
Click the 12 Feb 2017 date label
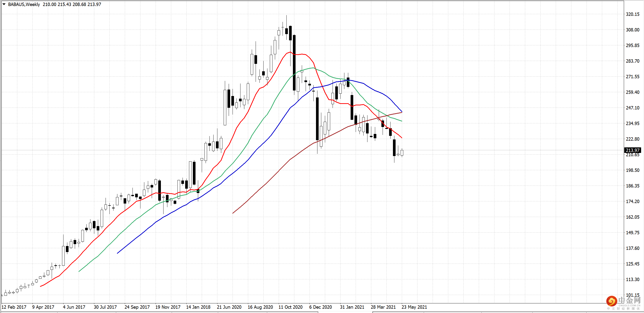(14, 307)
